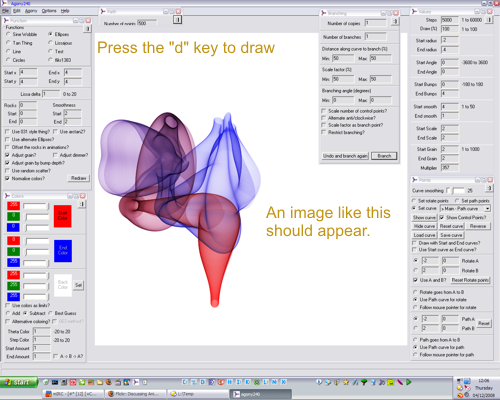Click the Steps input field
This screenshot has height=400, width=500.
click(450, 20)
